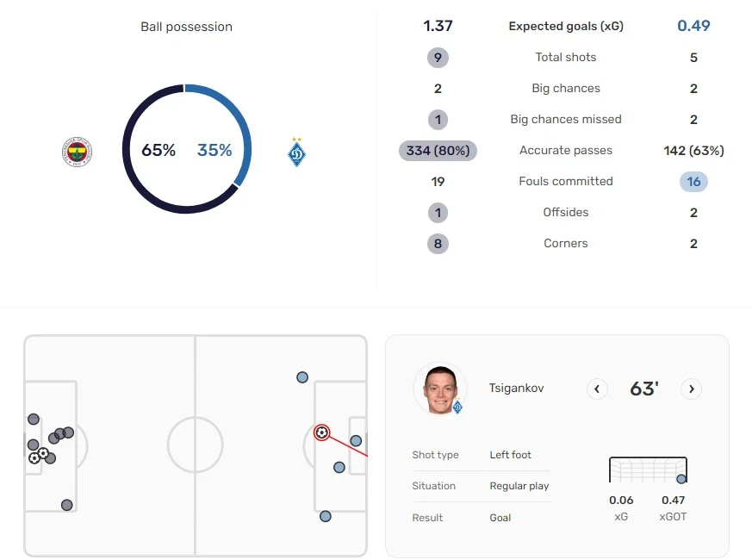Go to the previous shot arrow
Viewport: 752px width, 560px height.
597,389
